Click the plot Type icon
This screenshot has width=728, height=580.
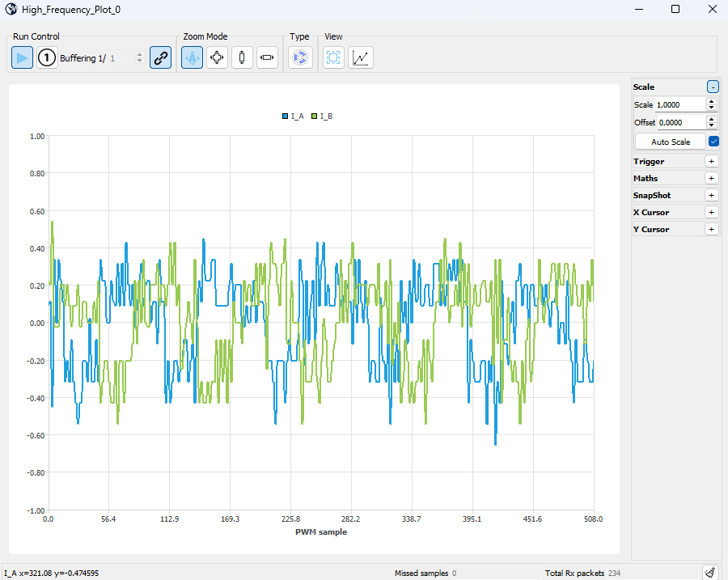click(x=300, y=58)
